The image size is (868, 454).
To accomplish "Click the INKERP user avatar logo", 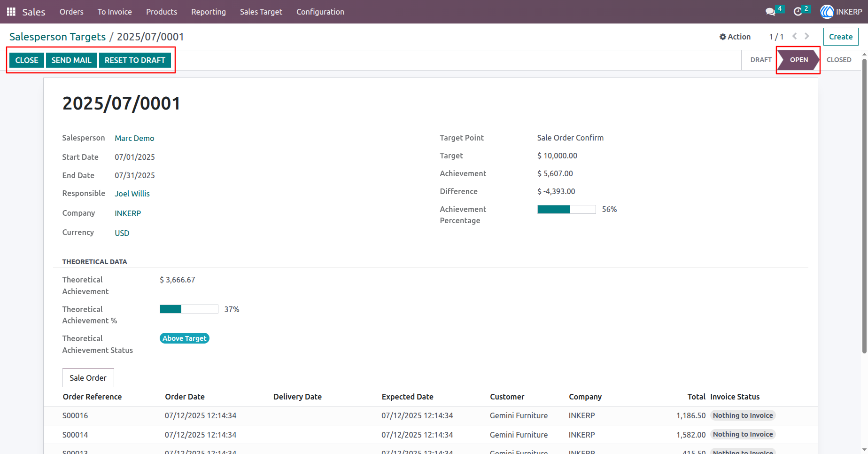I will (x=827, y=12).
